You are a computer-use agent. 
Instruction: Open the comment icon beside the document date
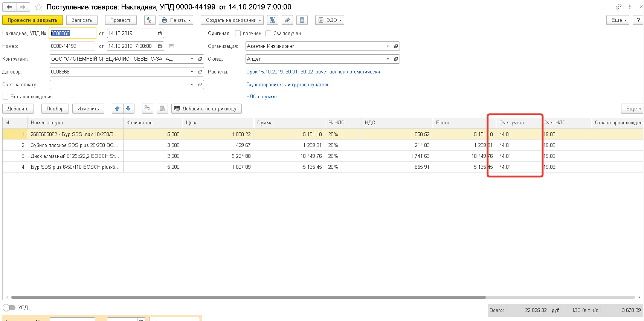171,46
